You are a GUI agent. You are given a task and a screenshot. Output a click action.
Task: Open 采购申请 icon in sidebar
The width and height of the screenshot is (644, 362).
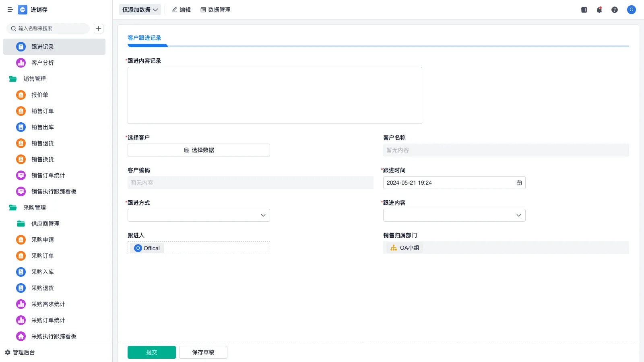pos(21,240)
